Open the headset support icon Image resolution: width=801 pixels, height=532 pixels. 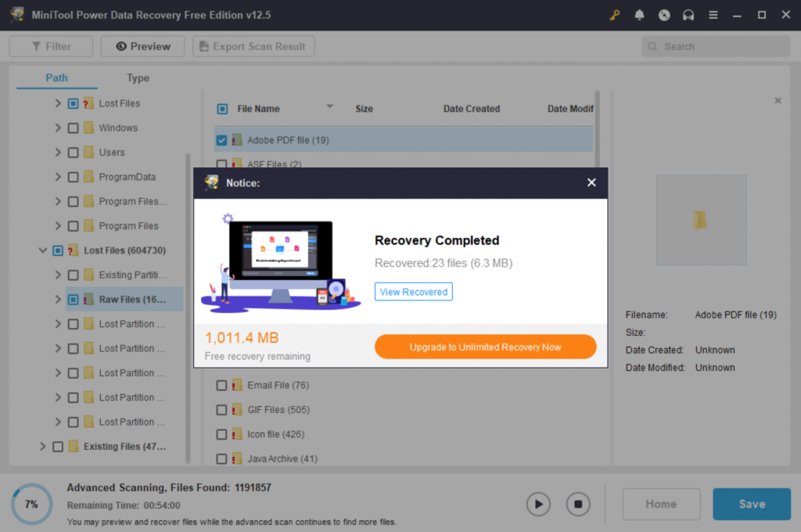(688, 14)
